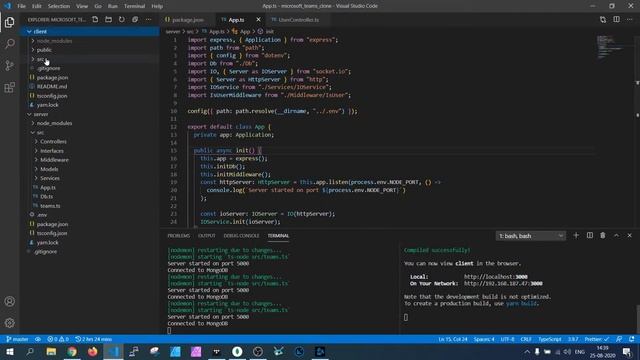Split the editor to the right
The width and height of the screenshot is (640, 360).
(616, 19)
